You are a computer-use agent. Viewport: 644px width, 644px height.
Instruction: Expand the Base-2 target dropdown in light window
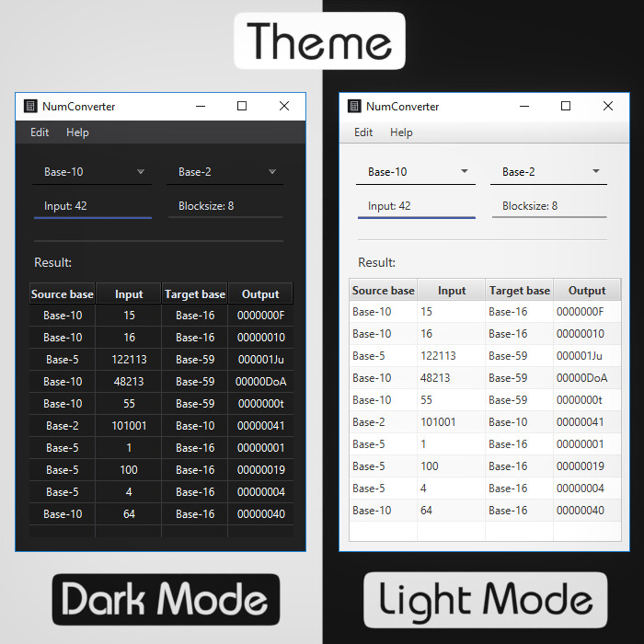pyautogui.click(x=548, y=172)
